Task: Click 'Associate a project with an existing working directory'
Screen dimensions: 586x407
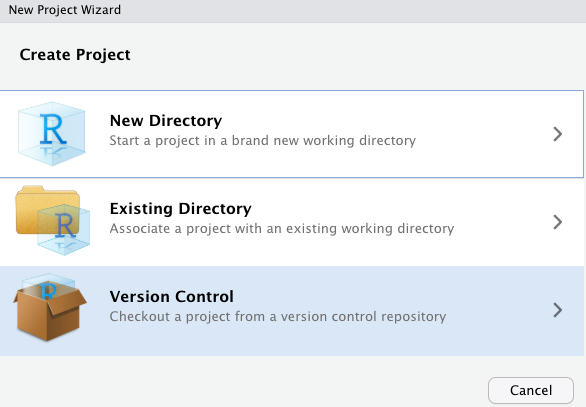Action: (282, 229)
